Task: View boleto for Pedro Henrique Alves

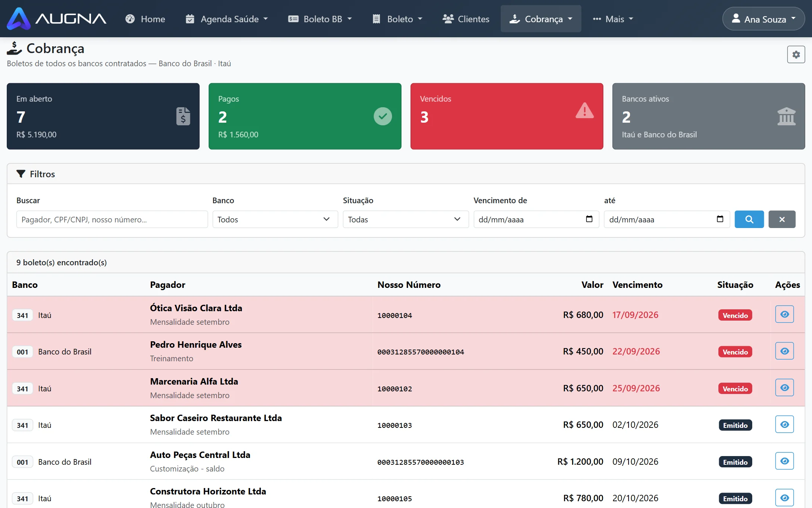Action: pos(784,351)
